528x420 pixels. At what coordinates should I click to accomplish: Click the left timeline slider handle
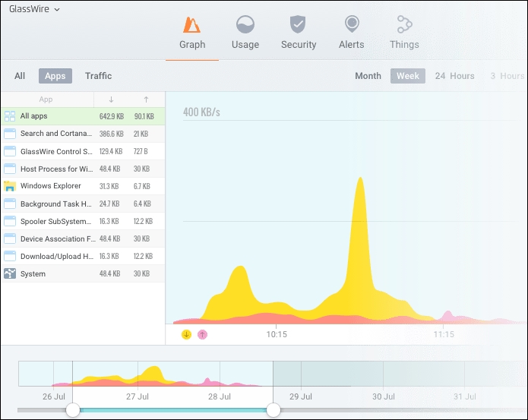(x=73, y=410)
